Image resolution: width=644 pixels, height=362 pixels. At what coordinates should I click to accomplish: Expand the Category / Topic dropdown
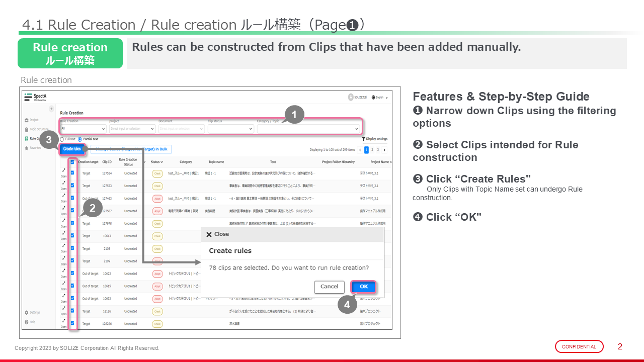(x=308, y=129)
